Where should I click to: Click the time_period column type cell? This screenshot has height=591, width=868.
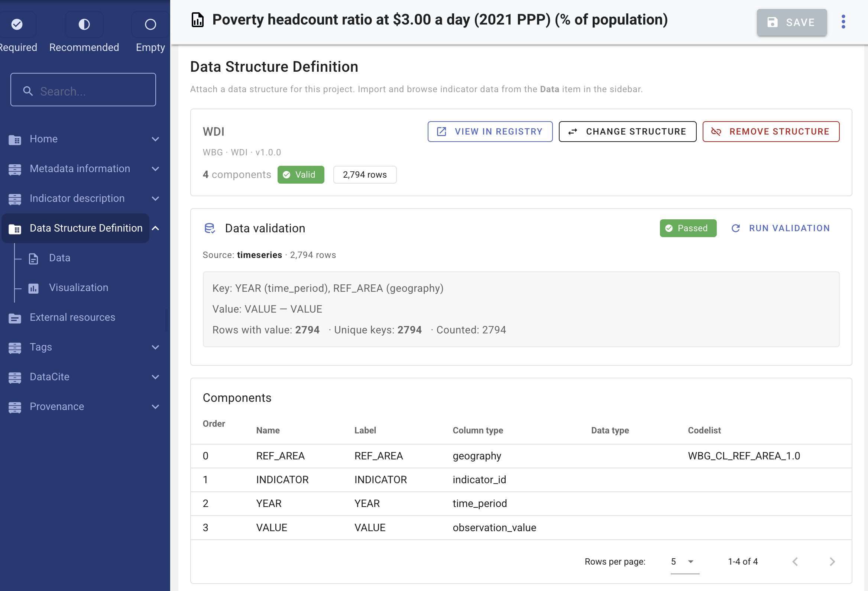coord(480,504)
